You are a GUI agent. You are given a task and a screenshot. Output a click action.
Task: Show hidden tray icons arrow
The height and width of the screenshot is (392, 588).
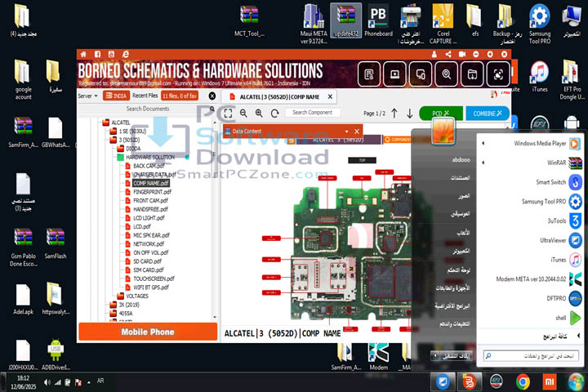[x=89, y=383]
